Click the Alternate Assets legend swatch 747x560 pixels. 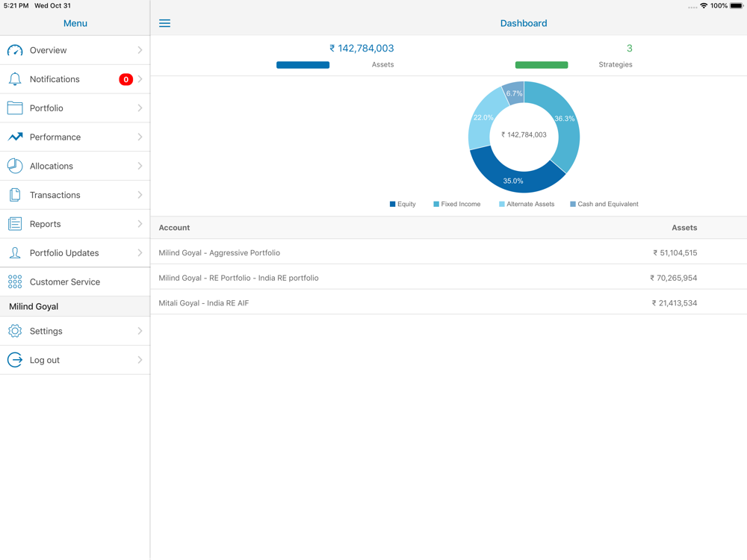(502, 205)
